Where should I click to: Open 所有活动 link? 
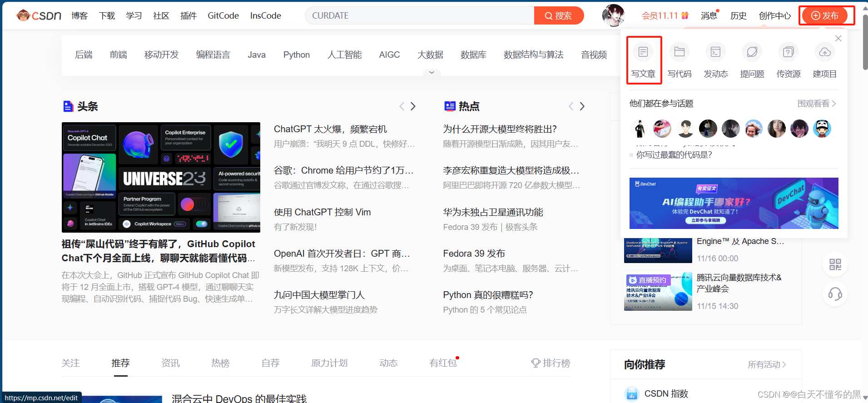click(x=767, y=364)
